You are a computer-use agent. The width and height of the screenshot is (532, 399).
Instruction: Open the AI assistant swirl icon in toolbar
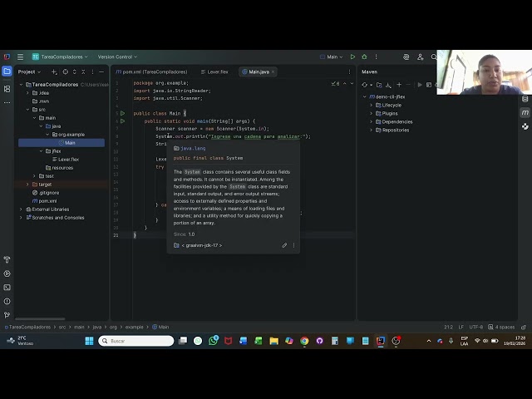[406, 57]
